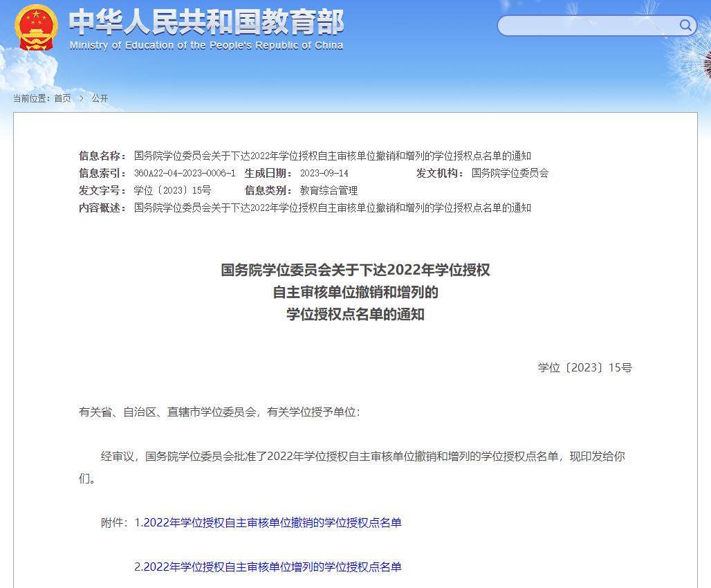Click the 内容概述 summary text line
Screen dimensions: 711x588
tap(333, 208)
